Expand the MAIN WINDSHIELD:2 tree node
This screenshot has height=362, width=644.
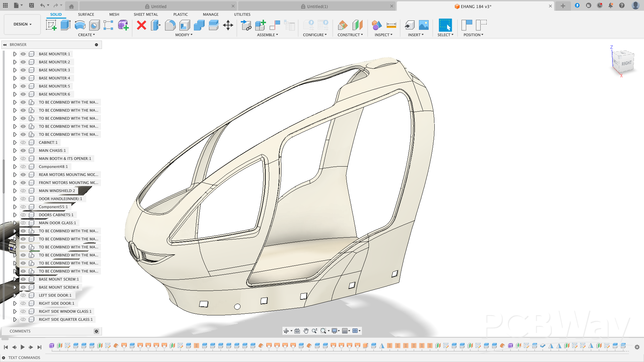point(15,191)
